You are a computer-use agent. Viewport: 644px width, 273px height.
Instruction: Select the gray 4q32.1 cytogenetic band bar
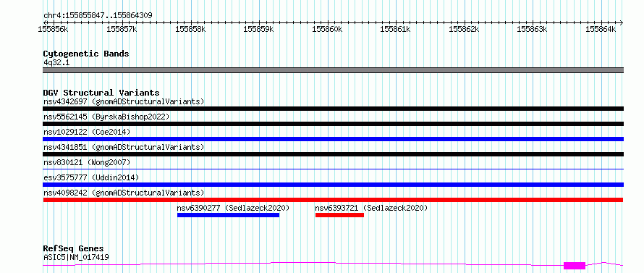333,70
